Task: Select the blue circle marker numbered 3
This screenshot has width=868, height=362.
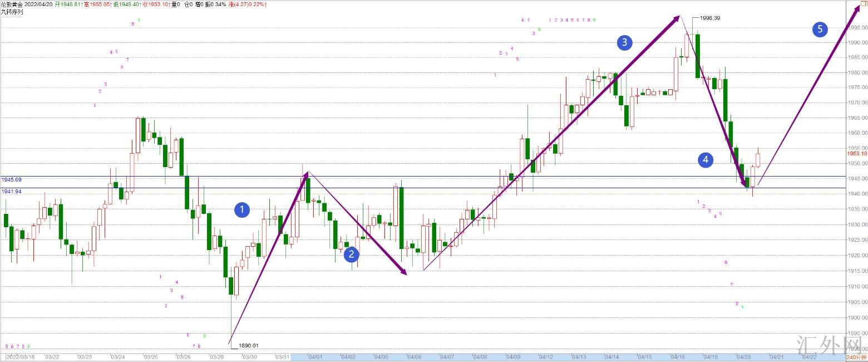Action: coord(625,42)
